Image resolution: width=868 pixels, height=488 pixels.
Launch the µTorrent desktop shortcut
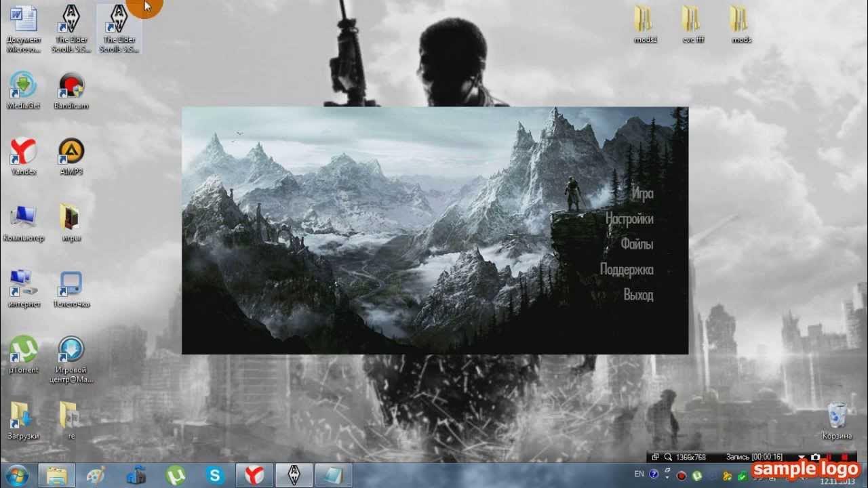[24, 354]
